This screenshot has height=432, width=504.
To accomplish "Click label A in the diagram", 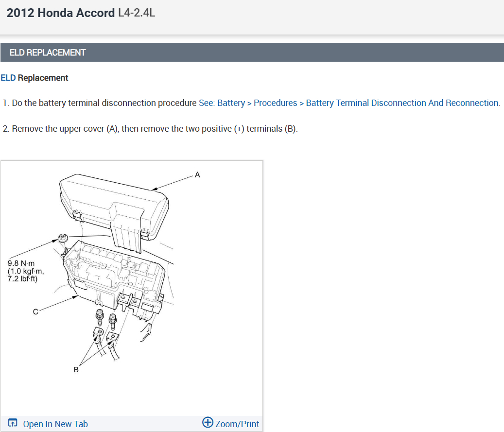I will pos(197,174).
